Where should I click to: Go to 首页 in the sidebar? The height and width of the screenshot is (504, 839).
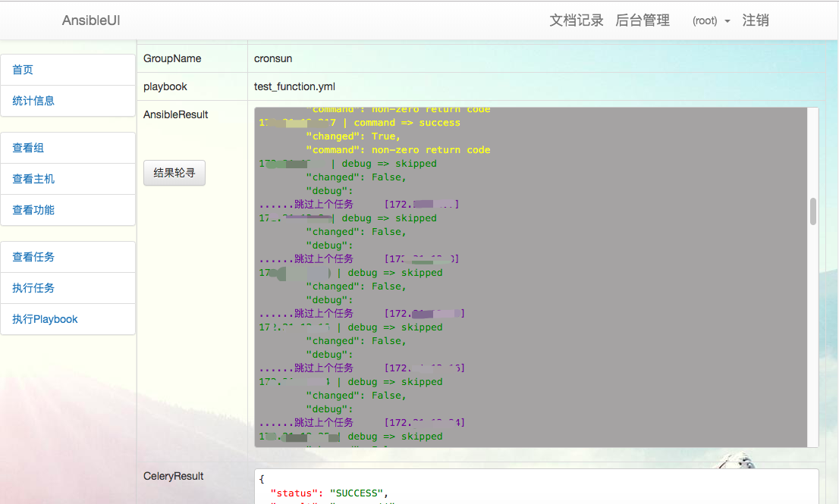tap(68, 70)
